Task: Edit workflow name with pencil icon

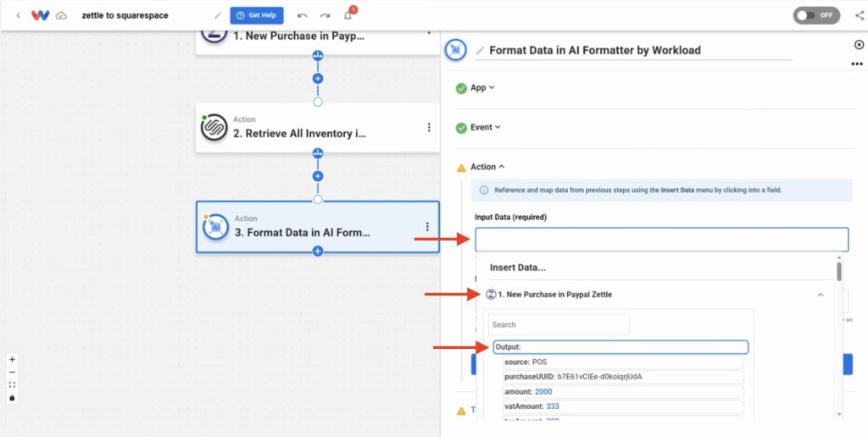Action: point(218,15)
